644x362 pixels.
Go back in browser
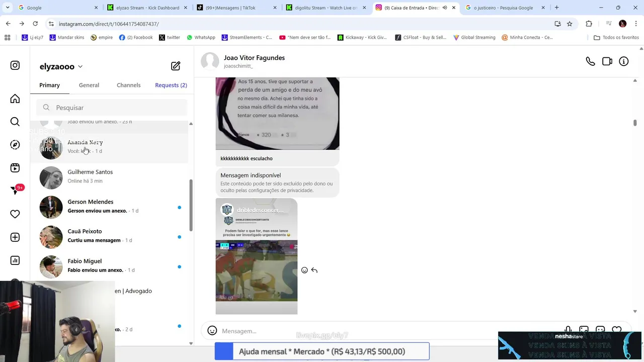8,24
